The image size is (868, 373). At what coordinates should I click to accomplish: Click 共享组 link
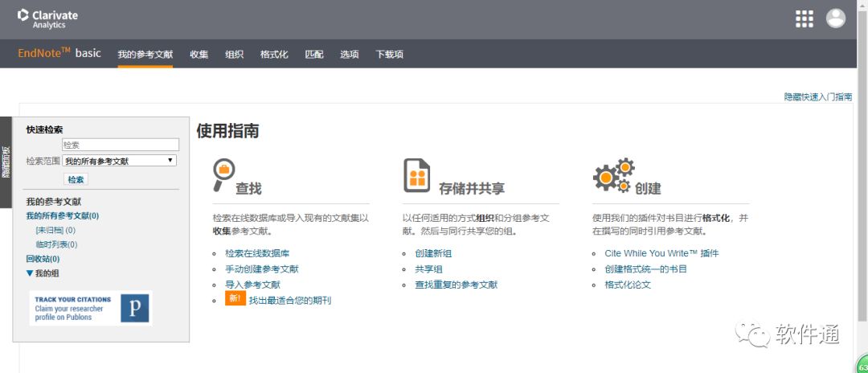(x=428, y=269)
